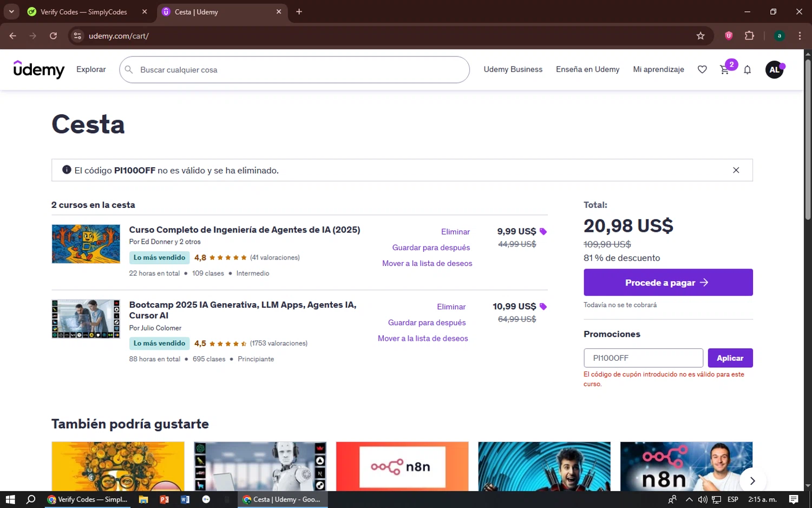Image resolution: width=812 pixels, height=508 pixels.
Task: Show next recommended courses with arrow
Action: pyautogui.click(x=752, y=480)
